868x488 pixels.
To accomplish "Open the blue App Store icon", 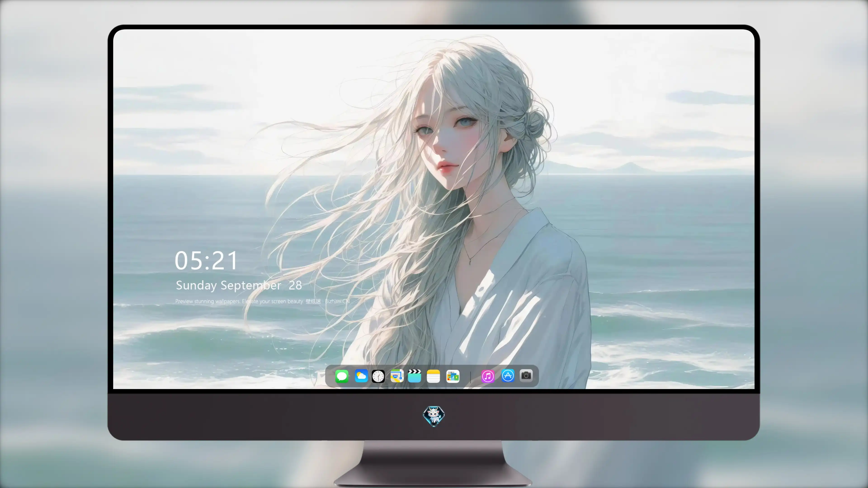I will (x=507, y=375).
